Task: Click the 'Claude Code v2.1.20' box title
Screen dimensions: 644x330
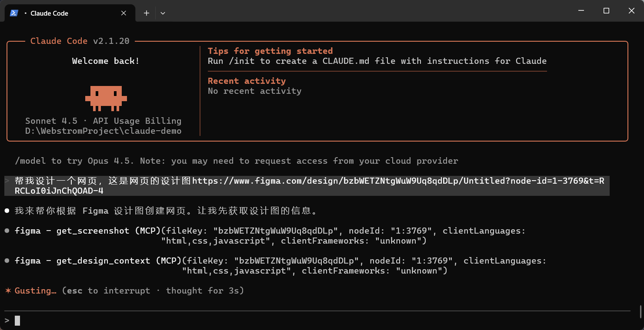Action: point(80,41)
